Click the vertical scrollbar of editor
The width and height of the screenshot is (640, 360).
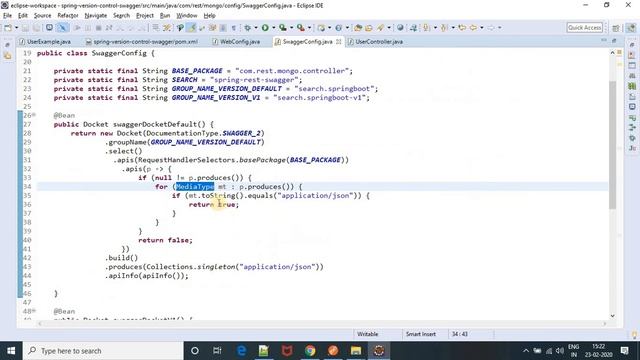(x=613, y=145)
